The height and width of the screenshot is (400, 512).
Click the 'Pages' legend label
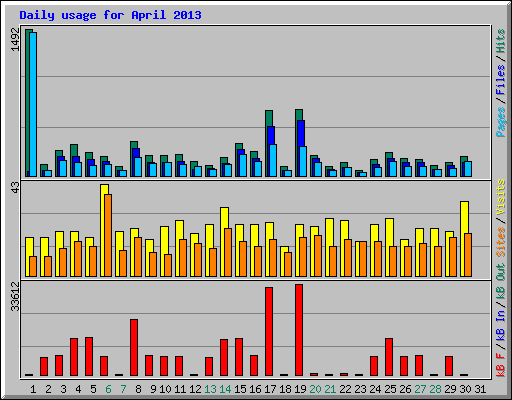500,122
